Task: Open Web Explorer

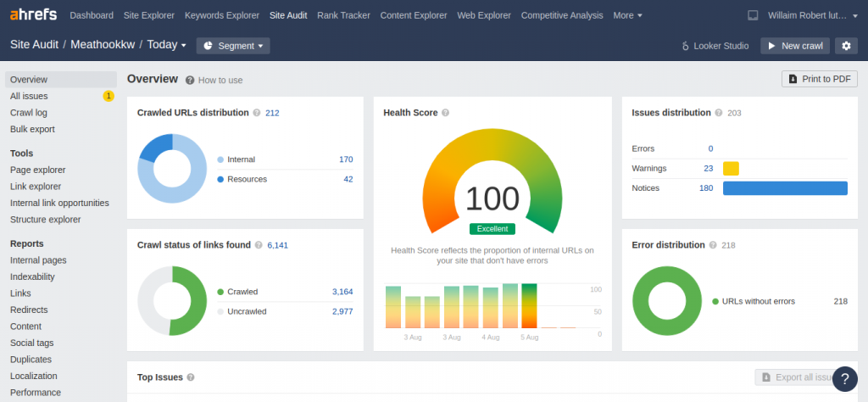Action: coord(484,15)
